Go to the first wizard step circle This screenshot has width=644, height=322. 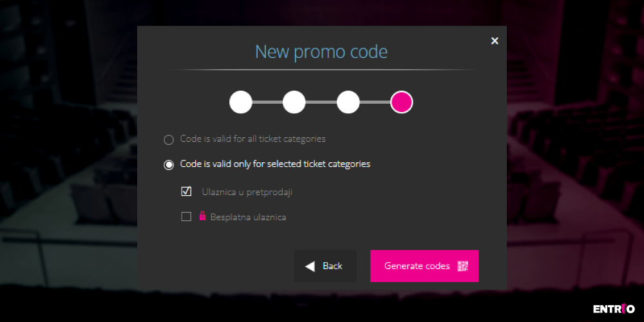pyautogui.click(x=241, y=102)
